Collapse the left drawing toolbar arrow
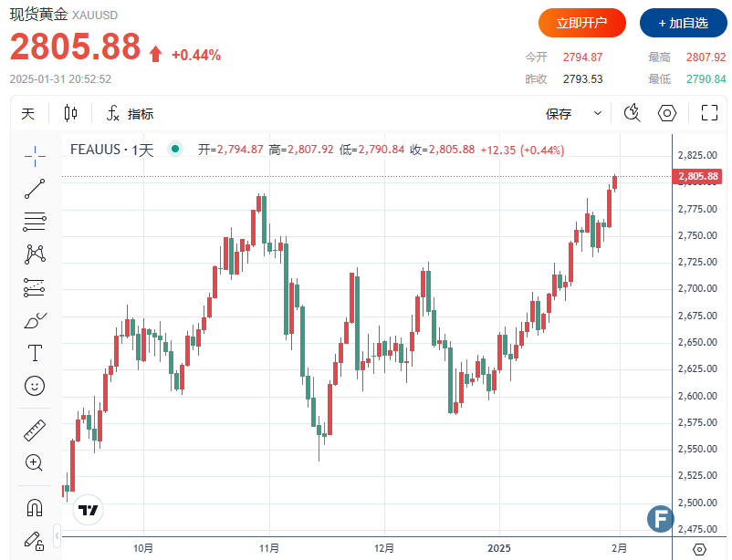Image resolution: width=732 pixels, height=560 pixels. point(57,534)
